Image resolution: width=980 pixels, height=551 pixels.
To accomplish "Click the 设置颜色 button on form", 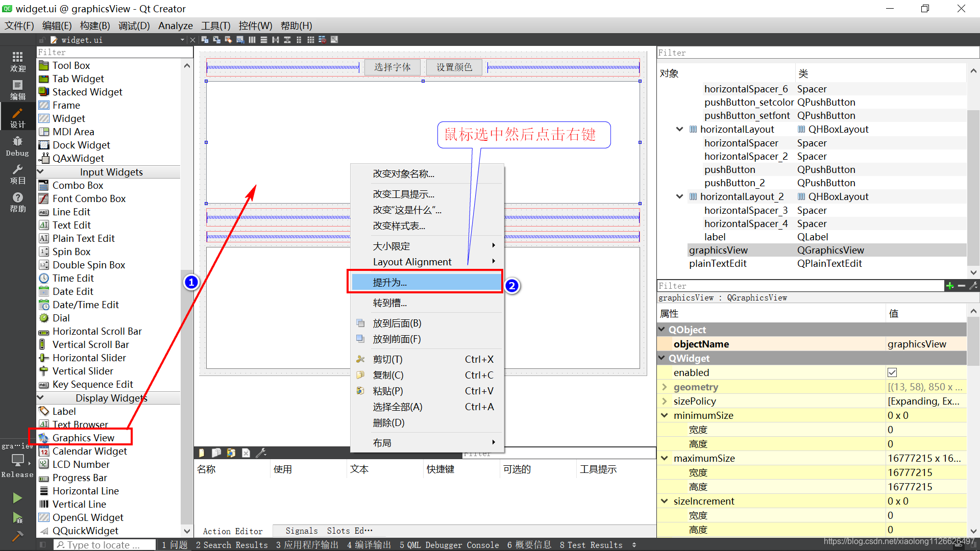I will tap(454, 67).
